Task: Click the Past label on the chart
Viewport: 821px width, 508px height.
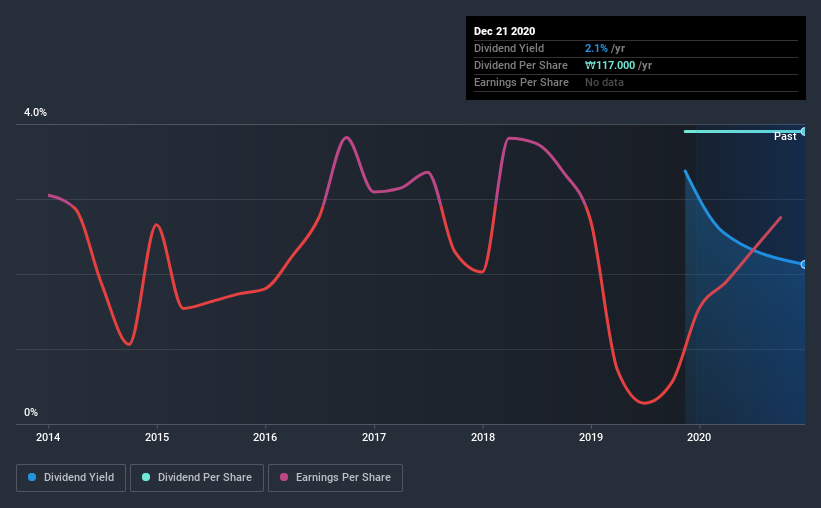Action: [x=785, y=137]
